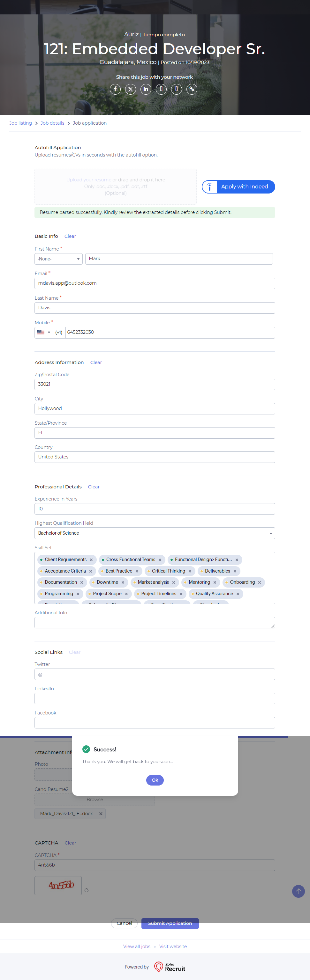Viewport: 310px width, 980px height.
Task: Expand Highest Qualification Held dropdown
Action: (x=155, y=533)
